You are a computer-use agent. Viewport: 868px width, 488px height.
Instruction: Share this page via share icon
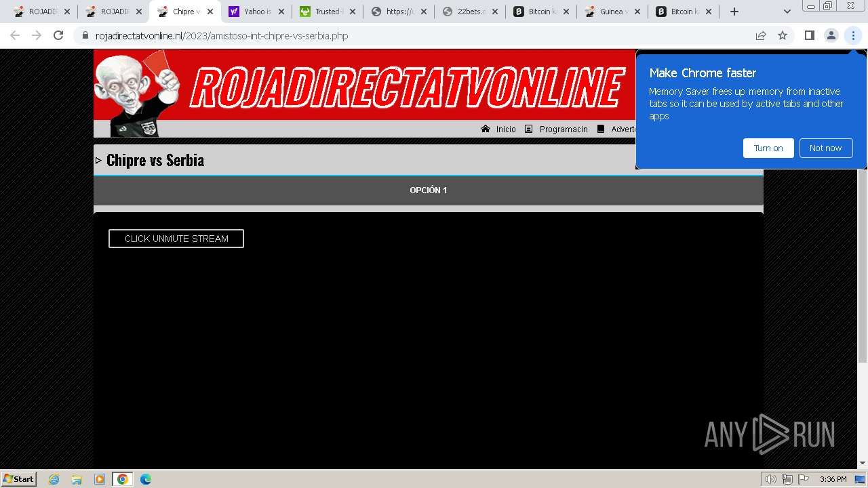[x=761, y=36]
